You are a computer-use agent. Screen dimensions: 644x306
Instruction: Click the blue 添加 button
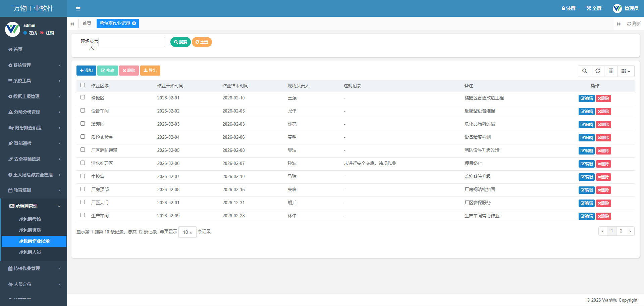coord(86,71)
